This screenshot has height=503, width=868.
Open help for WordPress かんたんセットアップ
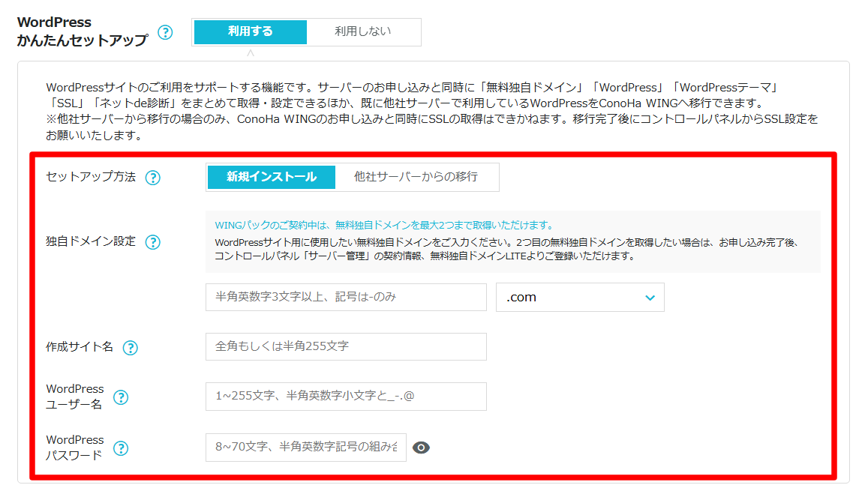[x=165, y=32]
